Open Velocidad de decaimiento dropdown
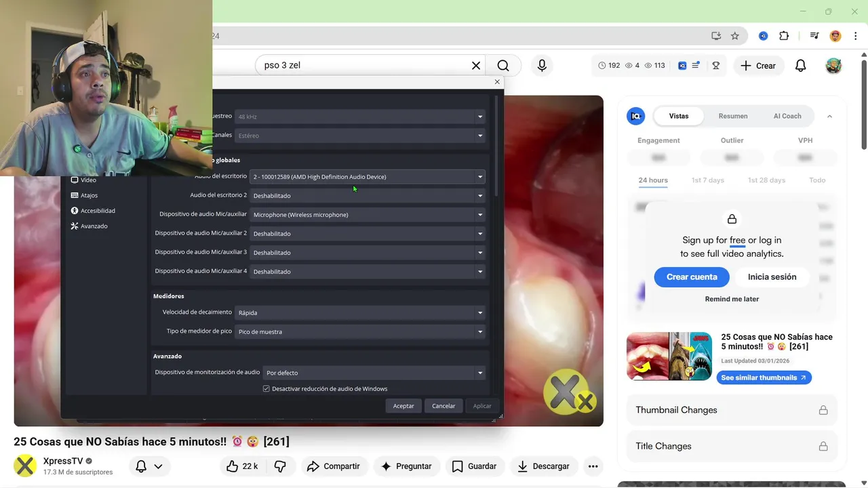Image resolution: width=868 pixels, height=488 pixels. click(360, 313)
